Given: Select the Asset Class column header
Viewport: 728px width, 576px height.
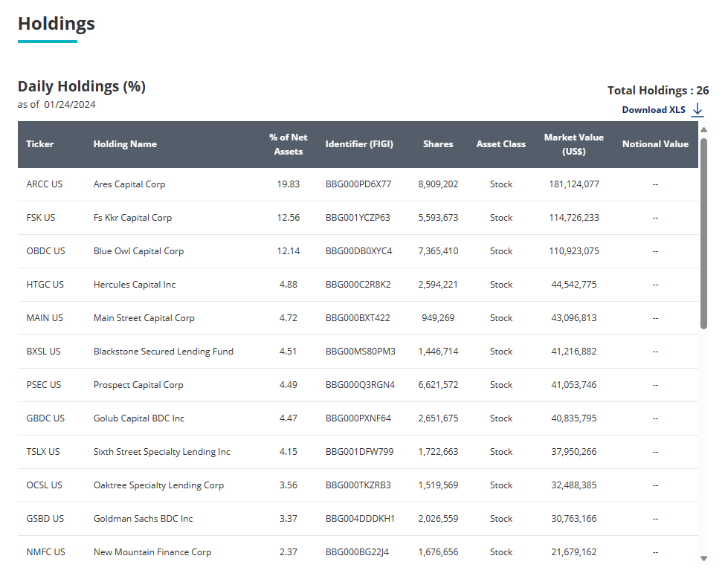Looking at the screenshot, I should coord(500,144).
